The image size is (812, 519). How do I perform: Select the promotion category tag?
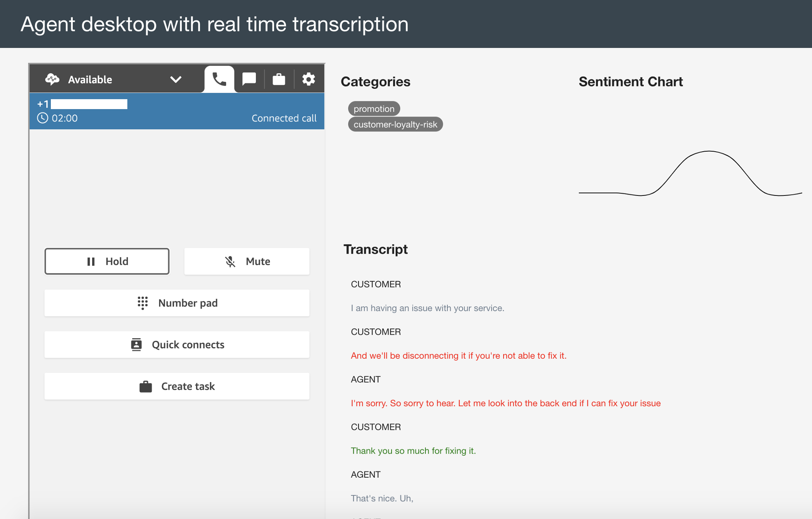[374, 109]
